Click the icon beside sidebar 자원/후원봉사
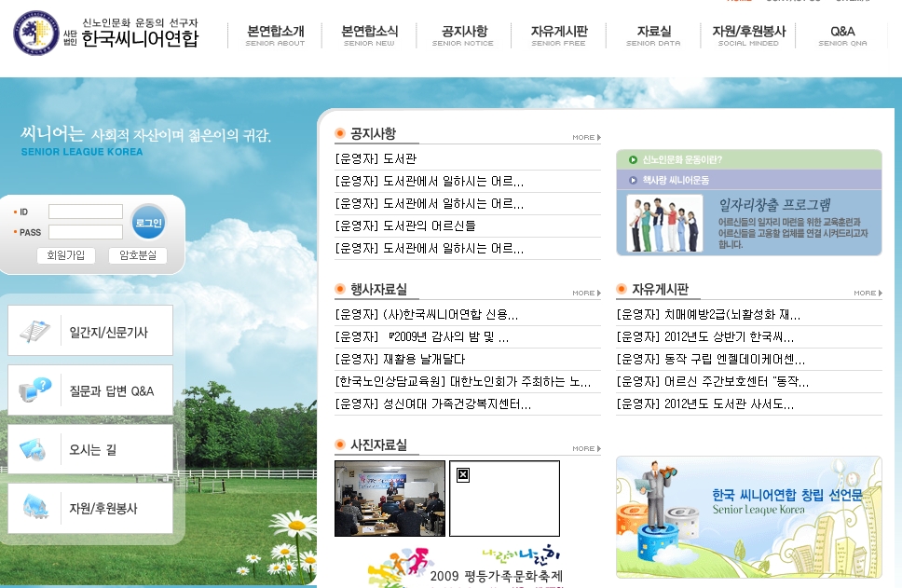The height and width of the screenshot is (588, 902). coord(34,508)
